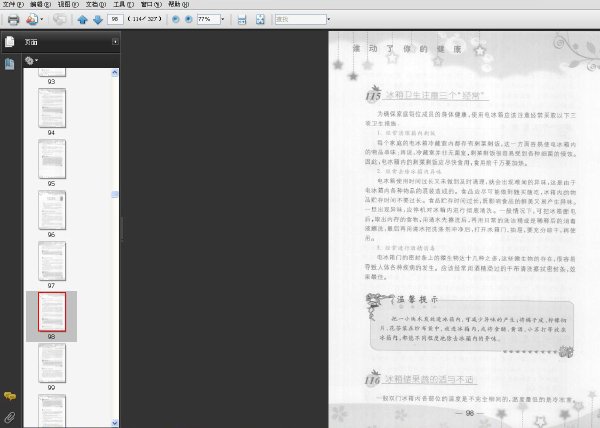600x428 pixels.
Task: Click the page number field showing 98
Action: point(115,19)
